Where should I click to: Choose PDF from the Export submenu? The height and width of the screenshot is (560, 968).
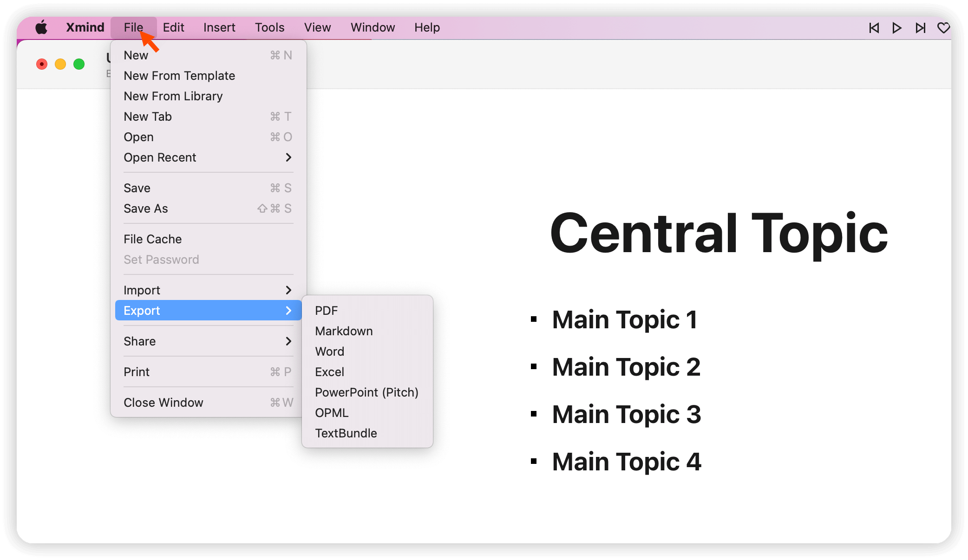pos(326,311)
